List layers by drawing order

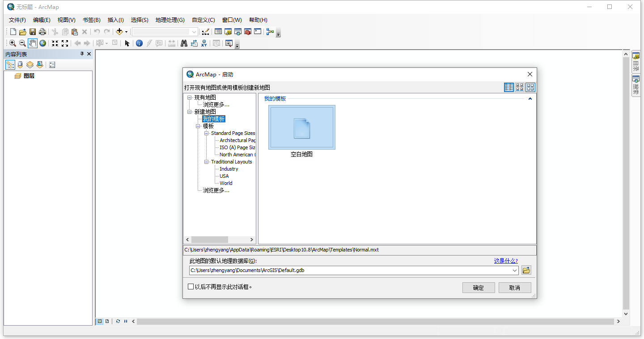pyautogui.click(x=10, y=65)
